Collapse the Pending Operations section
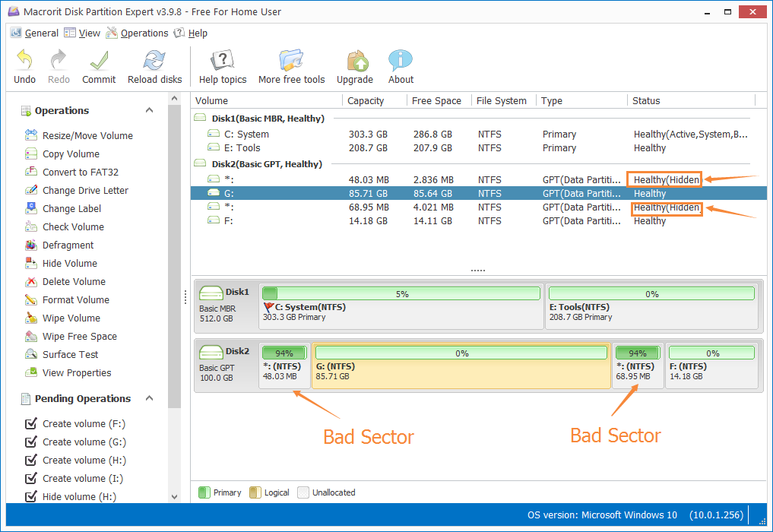 click(150, 398)
